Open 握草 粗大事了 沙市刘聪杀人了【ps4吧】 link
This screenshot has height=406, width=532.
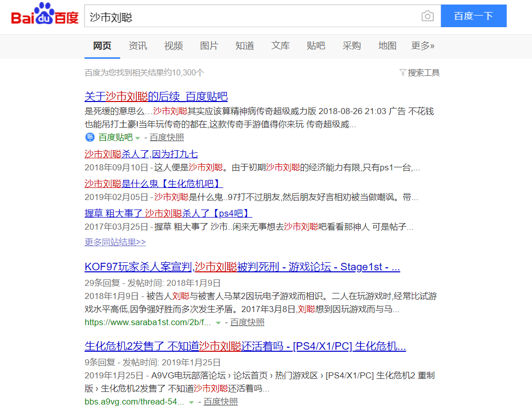(168, 214)
